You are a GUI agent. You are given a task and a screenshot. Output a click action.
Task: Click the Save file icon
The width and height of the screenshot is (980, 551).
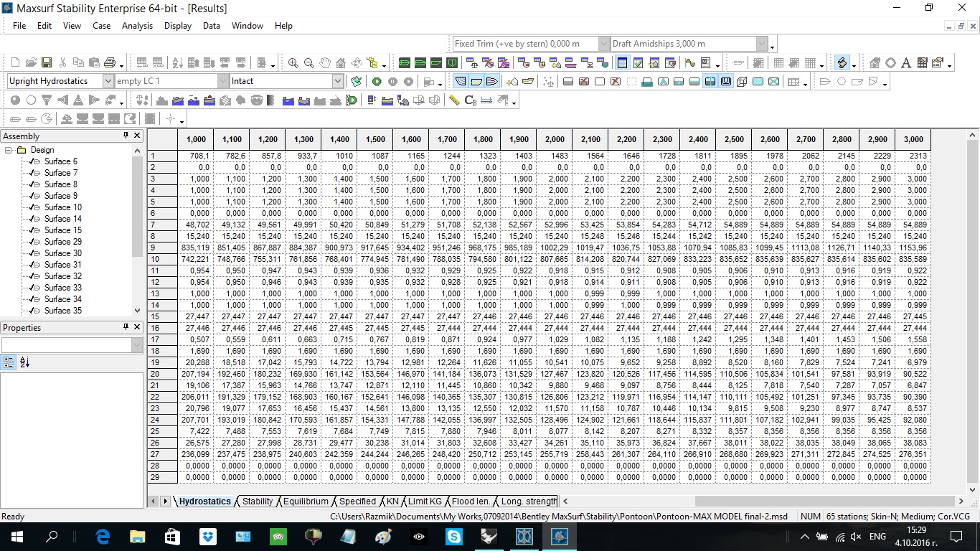pyautogui.click(x=47, y=63)
